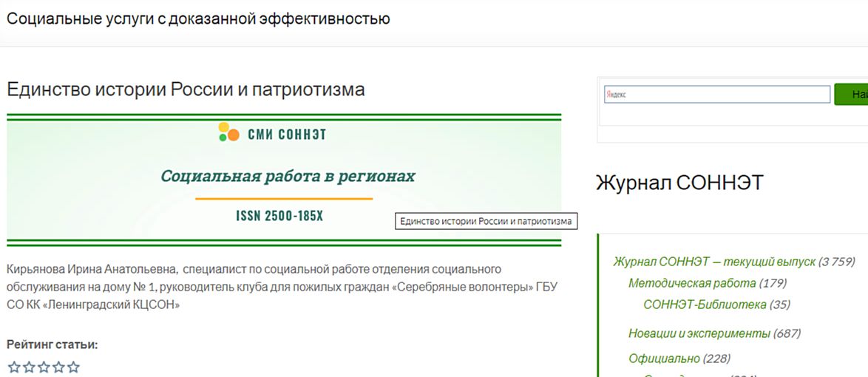Click the fifth rating star

pos(72,367)
